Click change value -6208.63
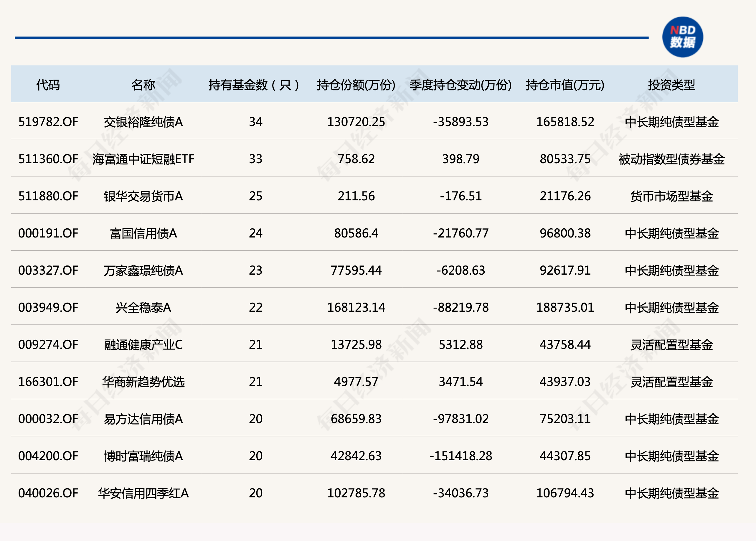Viewport: 756px width, 541px height. coord(460,270)
